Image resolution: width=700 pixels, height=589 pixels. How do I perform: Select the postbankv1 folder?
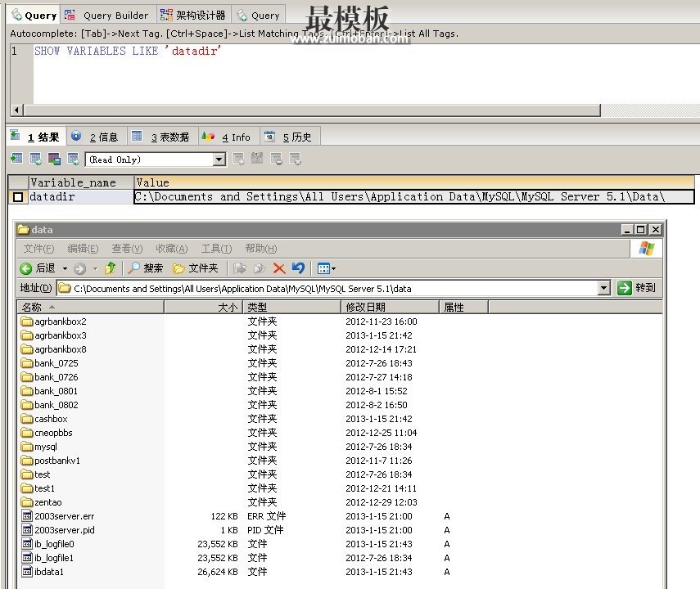[51, 461]
